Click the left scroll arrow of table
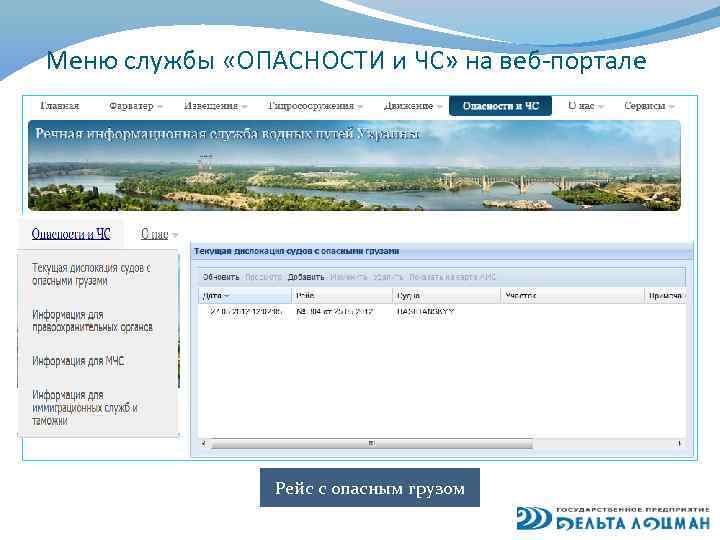 click(x=204, y=444)
